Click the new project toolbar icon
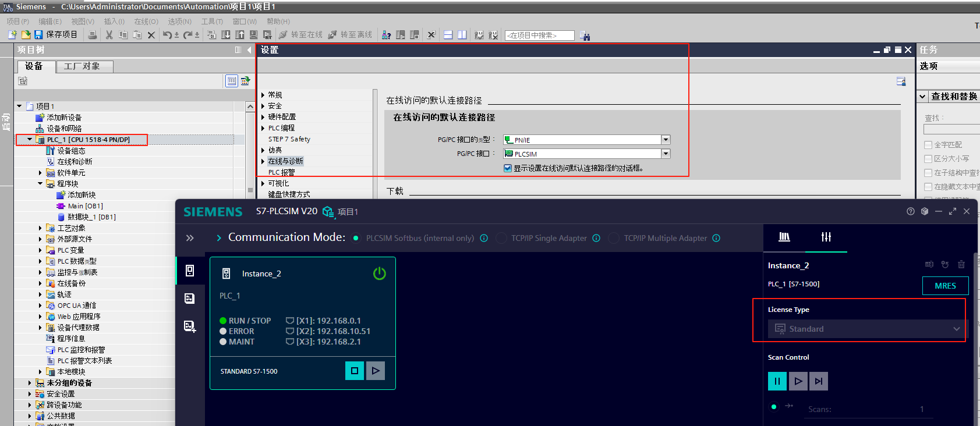 (12, 35)
